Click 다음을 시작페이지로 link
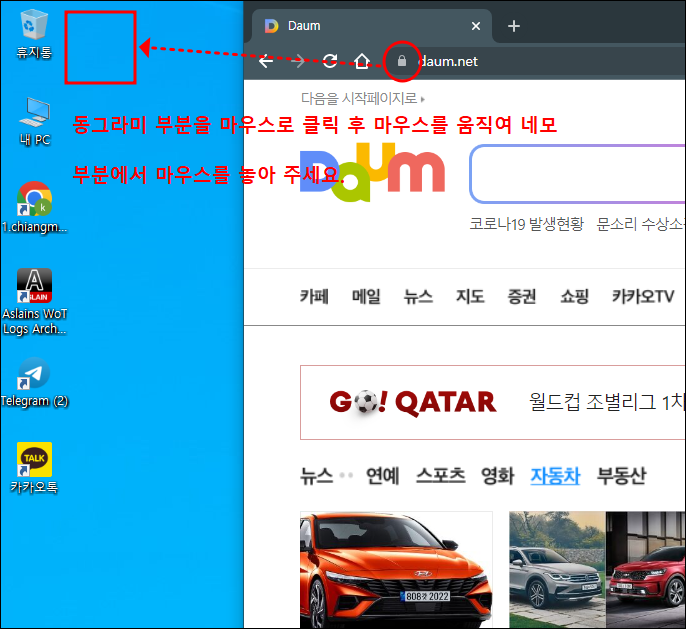 (363, 98)
